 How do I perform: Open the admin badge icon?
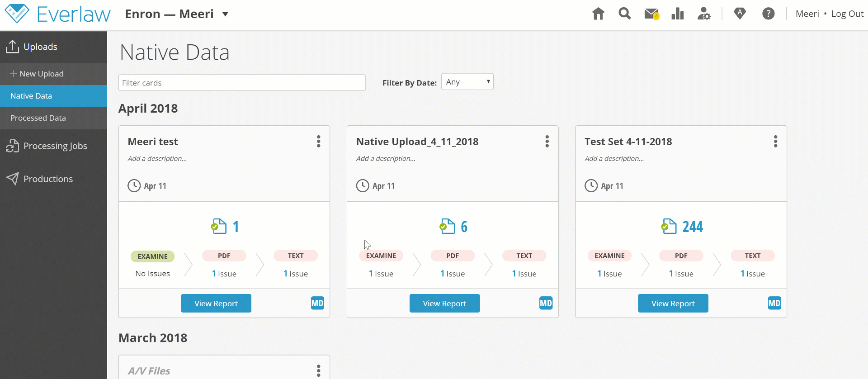(x=740, y=14)
